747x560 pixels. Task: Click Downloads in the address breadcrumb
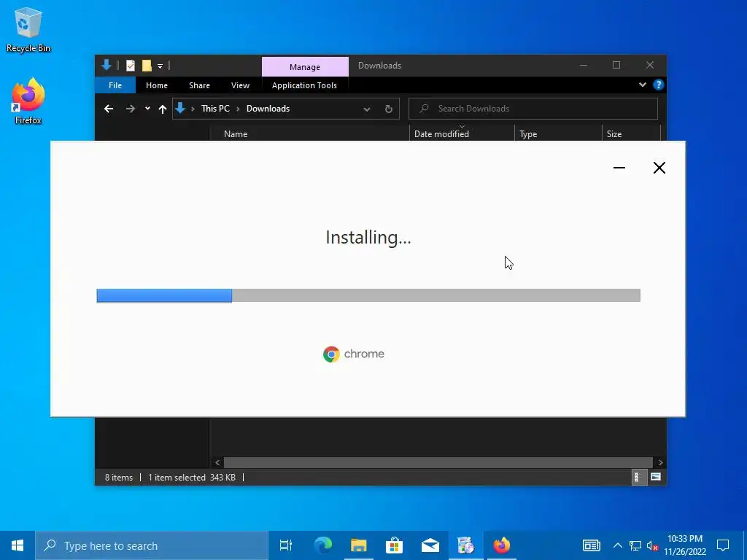click(268, 109)
